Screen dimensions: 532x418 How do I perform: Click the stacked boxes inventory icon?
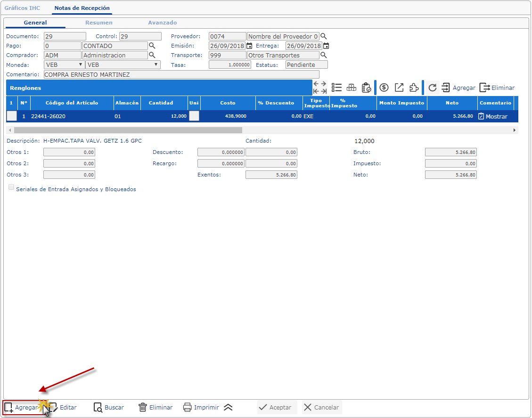[351, 88]
